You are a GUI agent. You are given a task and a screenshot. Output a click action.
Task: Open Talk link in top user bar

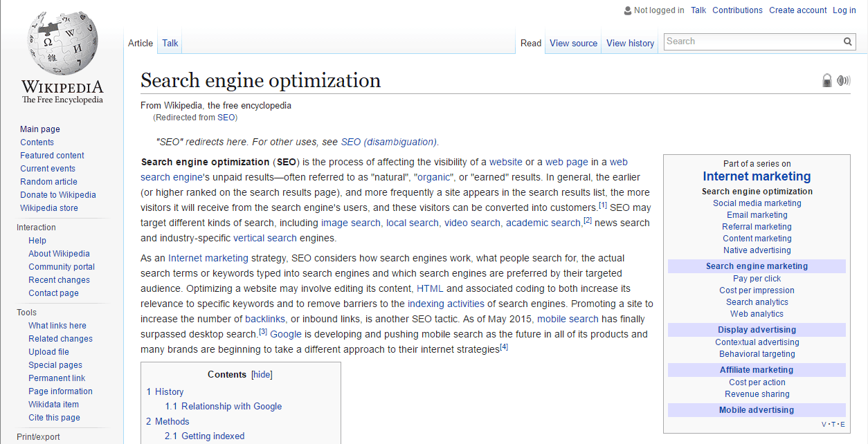click(698, 10)
